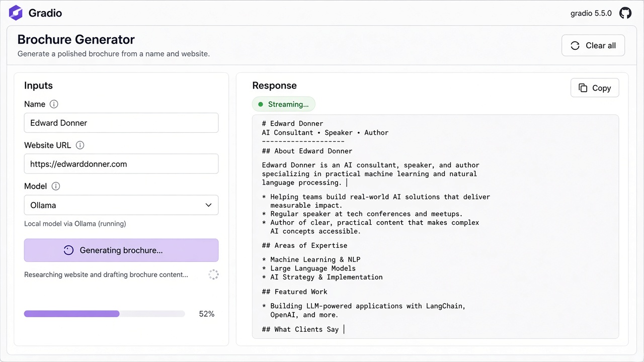Click 'AI Consultant • Speaker • Author' line

[326, 133]
